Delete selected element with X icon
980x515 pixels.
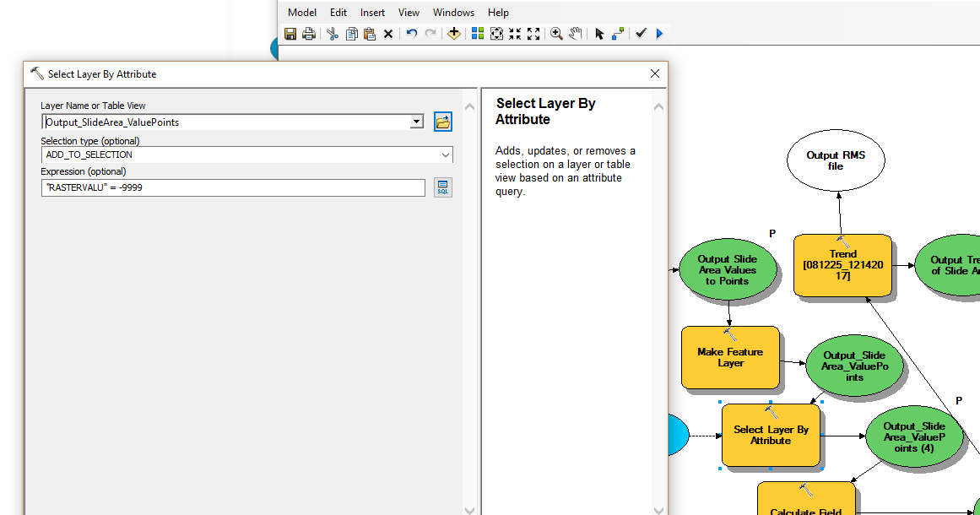click(388, 34)
